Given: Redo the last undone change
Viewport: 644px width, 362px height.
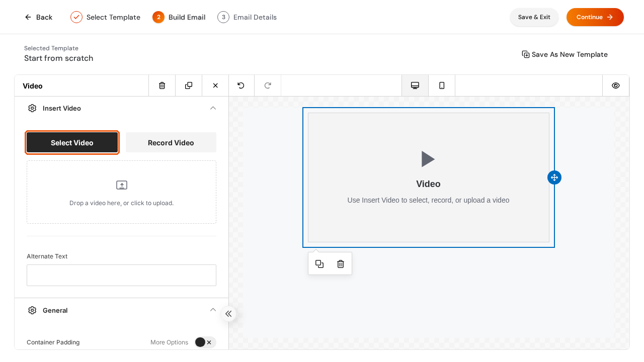Looking at the screenshot, I should click(x=268, y=85).
